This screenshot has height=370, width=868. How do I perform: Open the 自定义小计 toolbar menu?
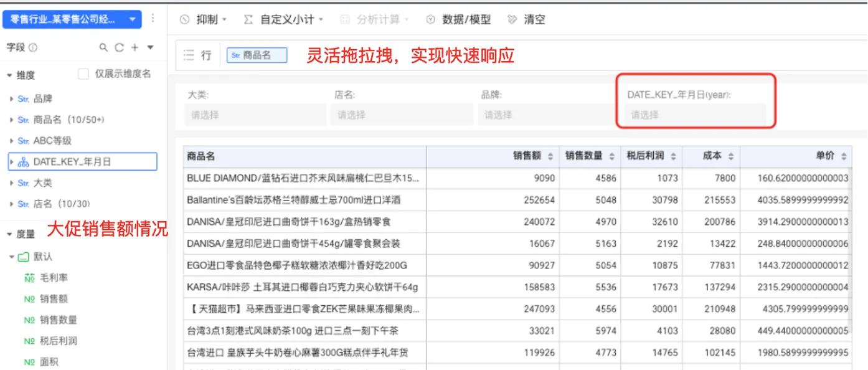[283, 19]
